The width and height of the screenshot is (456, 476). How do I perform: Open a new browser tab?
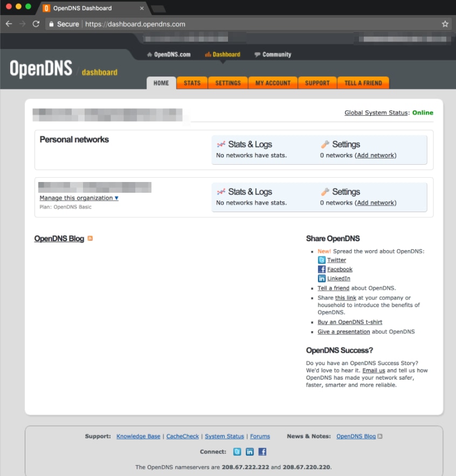(158, 9)
